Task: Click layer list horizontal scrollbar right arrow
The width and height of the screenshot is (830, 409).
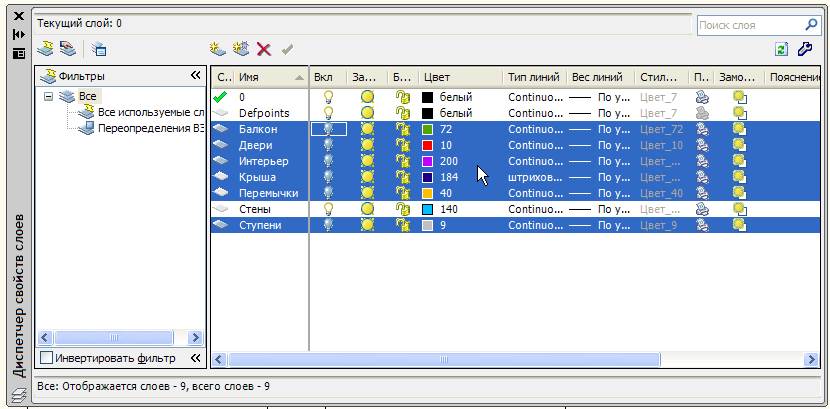Action: pos(810,360)
